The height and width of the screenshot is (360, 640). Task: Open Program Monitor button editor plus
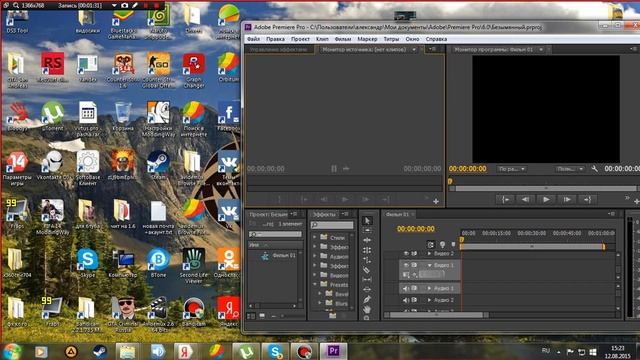click(636, 201)
